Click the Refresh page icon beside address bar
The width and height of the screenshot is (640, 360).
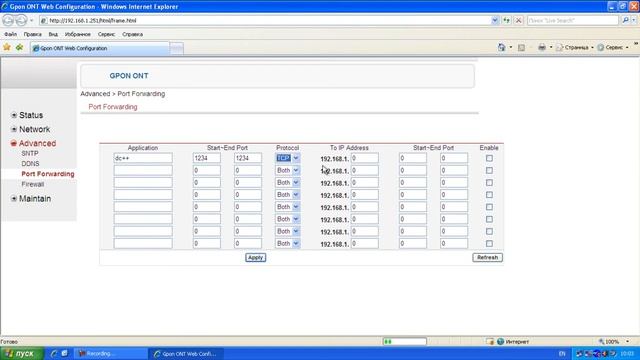507,20
